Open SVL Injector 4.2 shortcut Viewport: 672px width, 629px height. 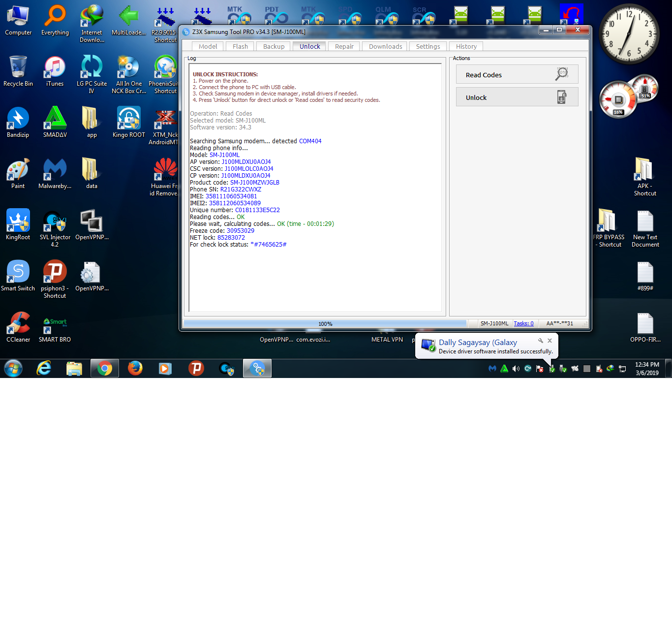click(55, 228)
